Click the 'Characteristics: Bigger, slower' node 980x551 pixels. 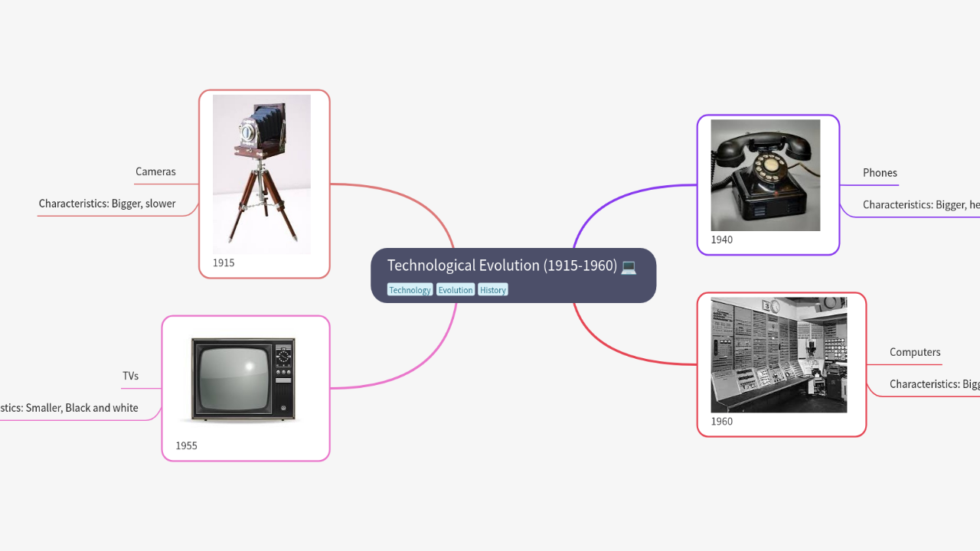coord(107,204)
